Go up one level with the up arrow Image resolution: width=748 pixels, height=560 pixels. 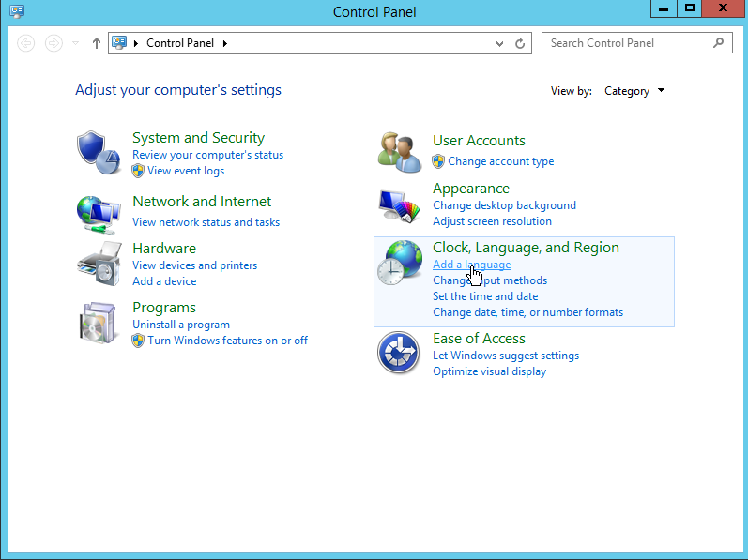[x=97, y=43]
